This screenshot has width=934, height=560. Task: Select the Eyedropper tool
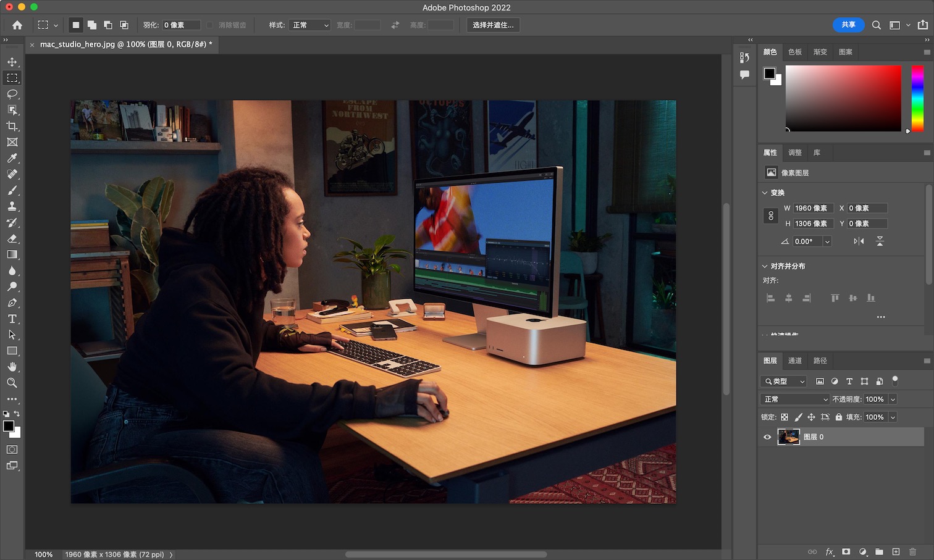[12, 158]
